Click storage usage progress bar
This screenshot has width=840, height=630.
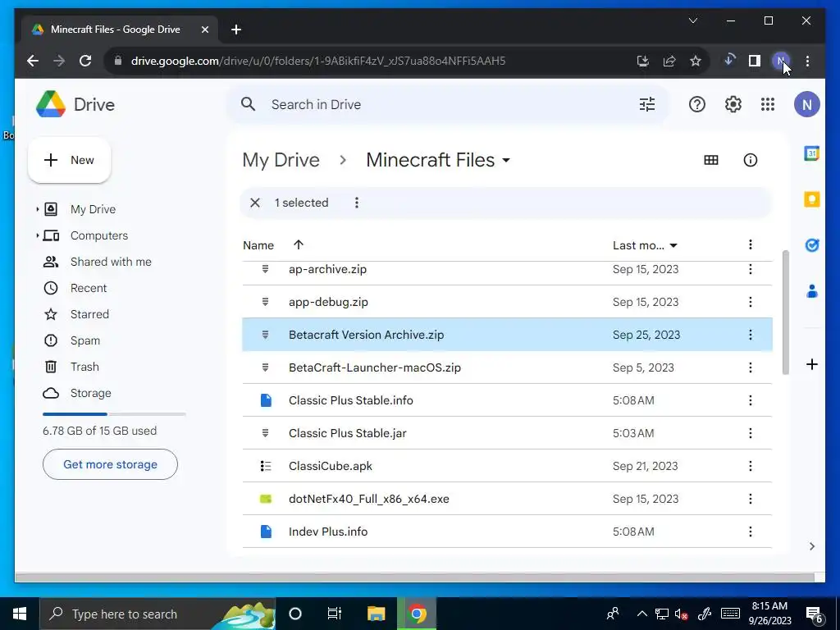[x=114, y=414]
